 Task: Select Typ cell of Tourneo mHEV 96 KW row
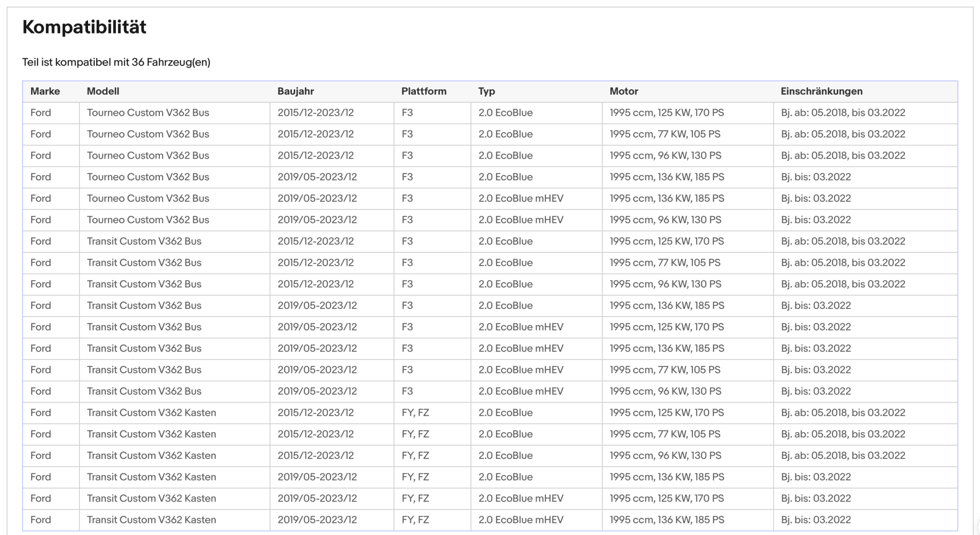[536, 220]
